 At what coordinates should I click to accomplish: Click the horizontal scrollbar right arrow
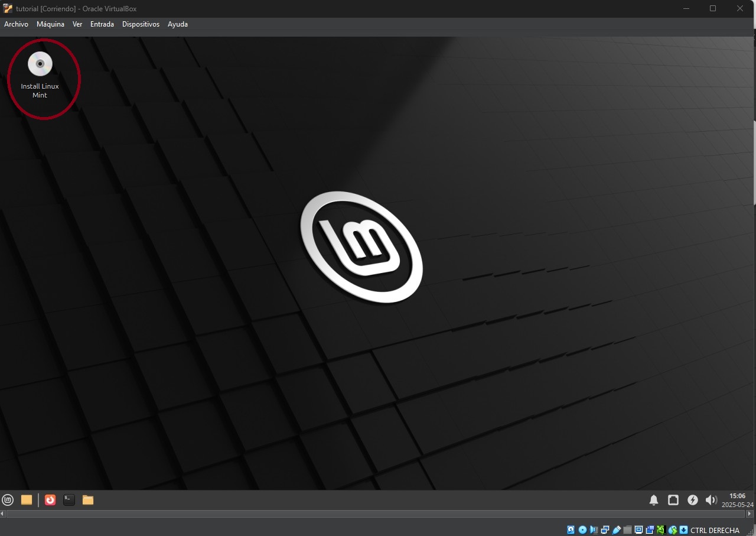(x=750, y=514)
